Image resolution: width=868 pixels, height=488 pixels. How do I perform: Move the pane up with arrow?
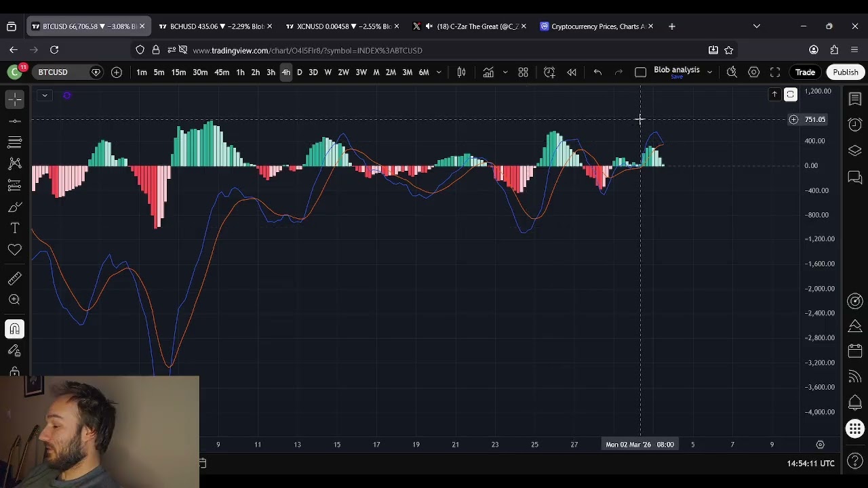pos(774,94)
